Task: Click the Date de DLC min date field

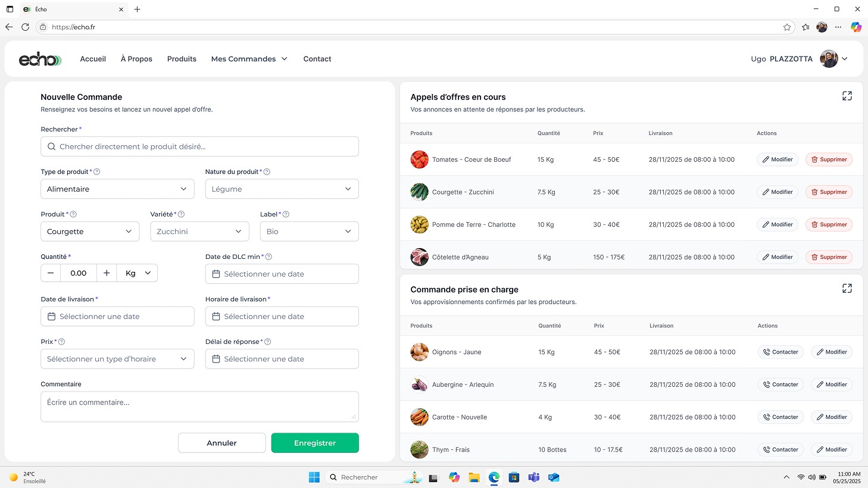Action: point(282,274)
